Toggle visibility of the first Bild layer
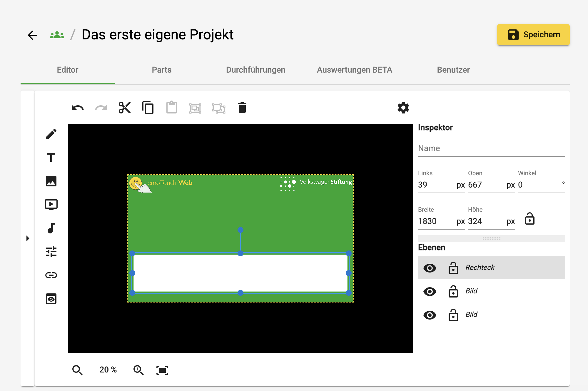 point(430,291)
